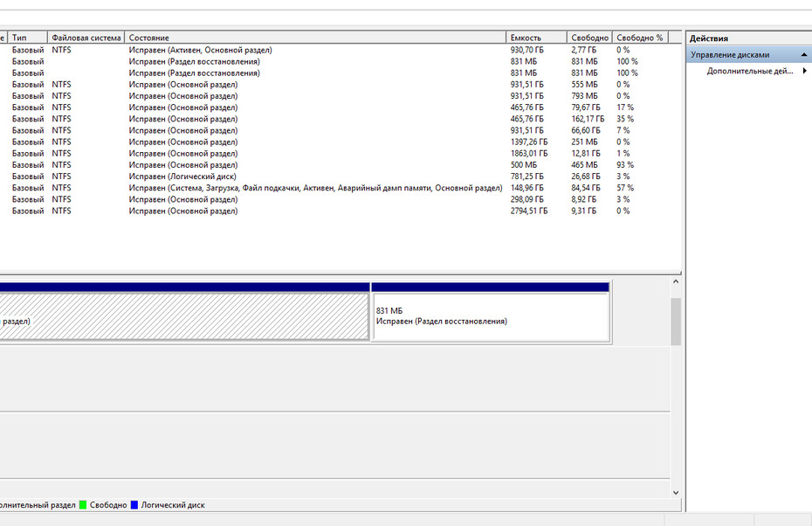Viewport: 812px width, 526px height.
Task: Click the 17 % free percentage cell
Action: coord(625,107)
